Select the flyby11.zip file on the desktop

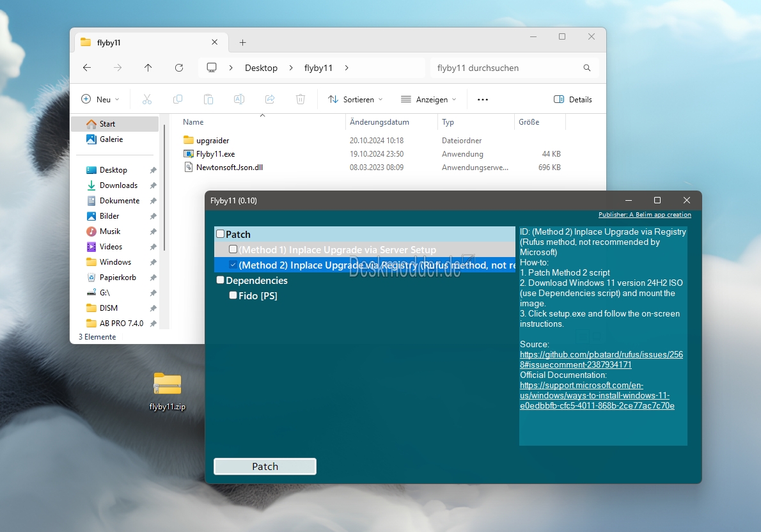coord(168,391)
